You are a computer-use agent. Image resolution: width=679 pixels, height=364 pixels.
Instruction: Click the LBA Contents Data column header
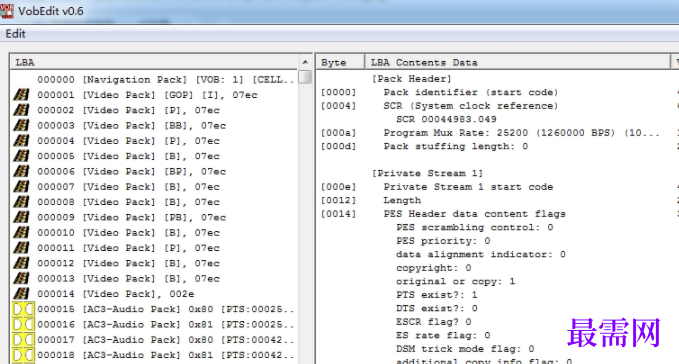(518, 62)
